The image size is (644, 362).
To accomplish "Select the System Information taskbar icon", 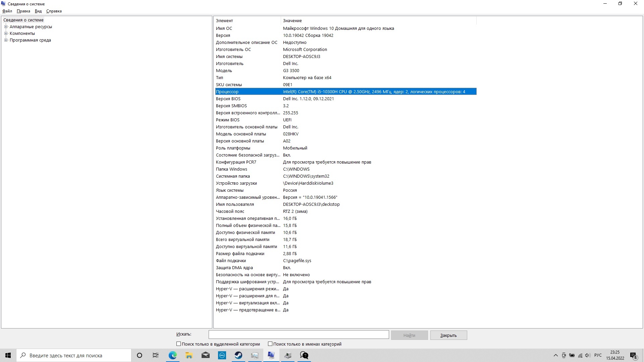I will (271, 355).
